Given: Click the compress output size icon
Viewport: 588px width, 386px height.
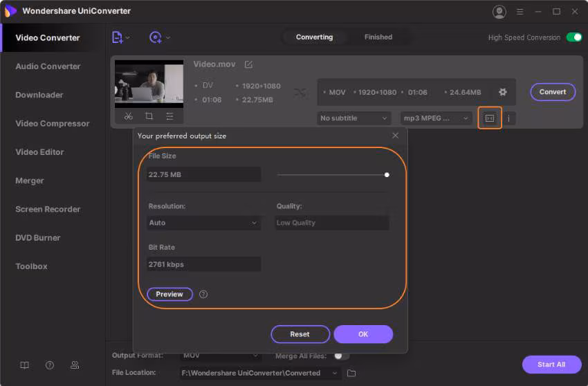Looking at the screenshot, I should pos(489,118).
